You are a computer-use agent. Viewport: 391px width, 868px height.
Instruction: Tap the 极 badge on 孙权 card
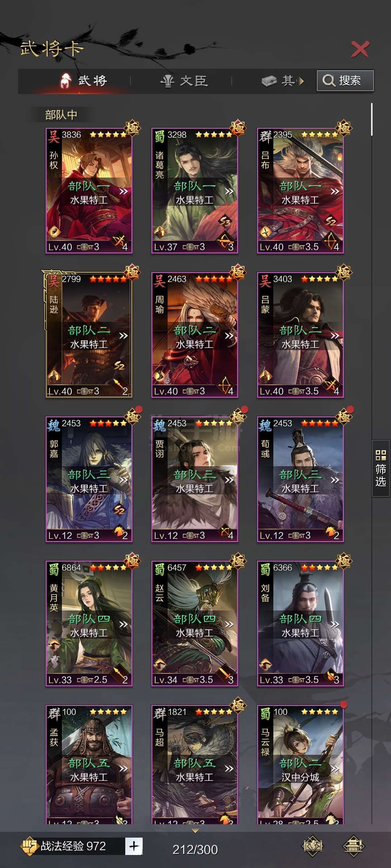click(132, 127)
